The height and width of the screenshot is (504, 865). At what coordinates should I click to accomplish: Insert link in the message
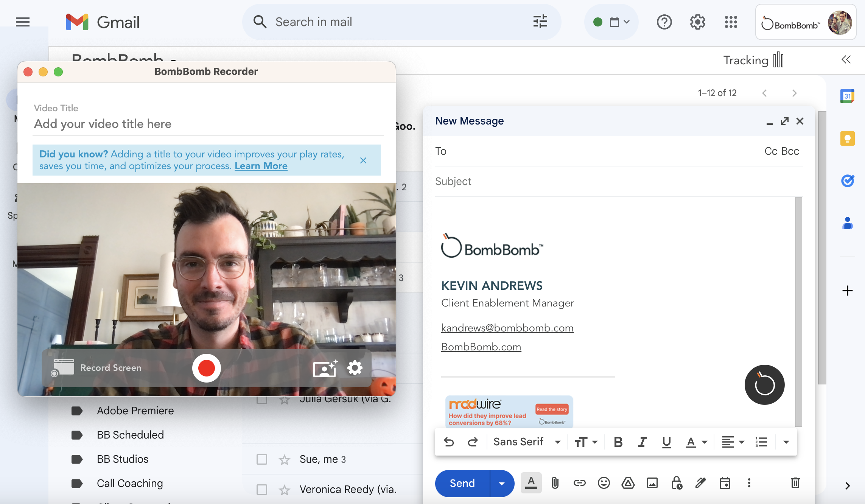tap(579, 483)
